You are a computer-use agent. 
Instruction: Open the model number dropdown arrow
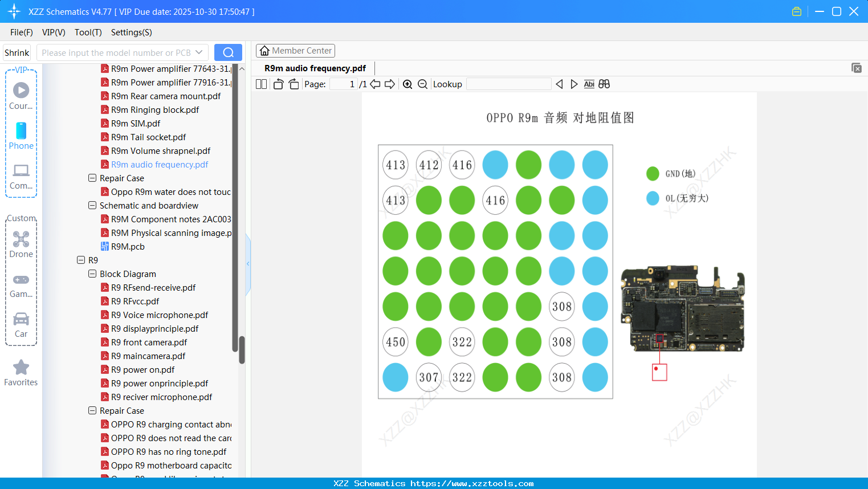199,52
